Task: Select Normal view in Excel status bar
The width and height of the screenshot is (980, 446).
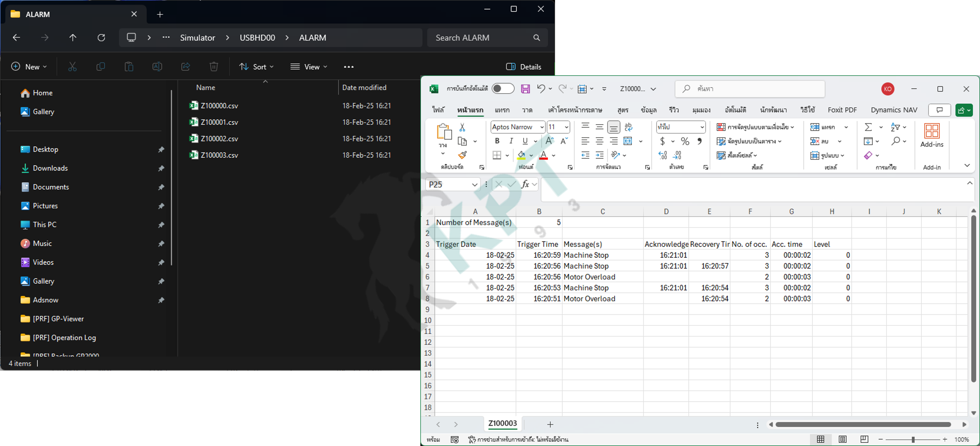Action: pos(820,439)
